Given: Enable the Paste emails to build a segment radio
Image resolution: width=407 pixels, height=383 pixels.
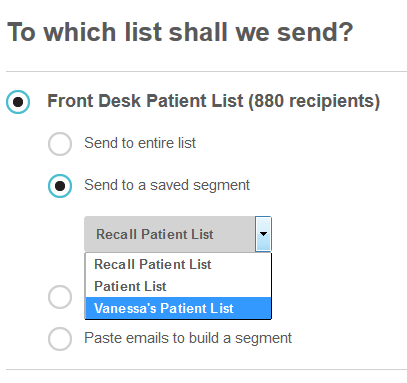Looking at the screenshot, I should [x=60, y=339].
